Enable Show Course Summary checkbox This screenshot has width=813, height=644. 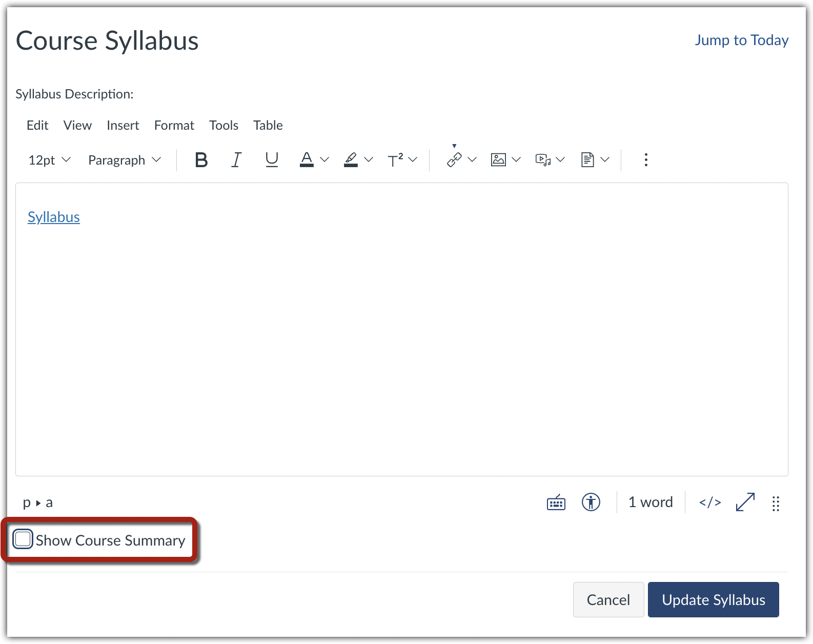(x=23, y=539)
